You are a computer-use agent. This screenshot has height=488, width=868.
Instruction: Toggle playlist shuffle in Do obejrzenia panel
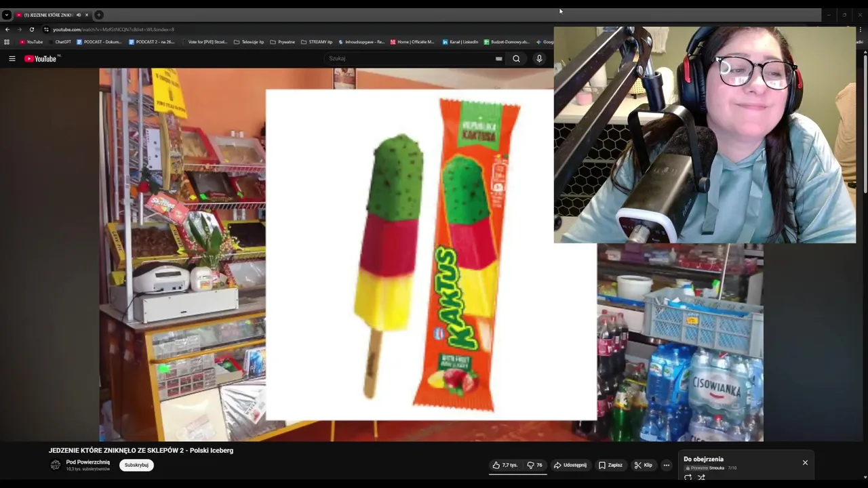[x=701, y=477]
